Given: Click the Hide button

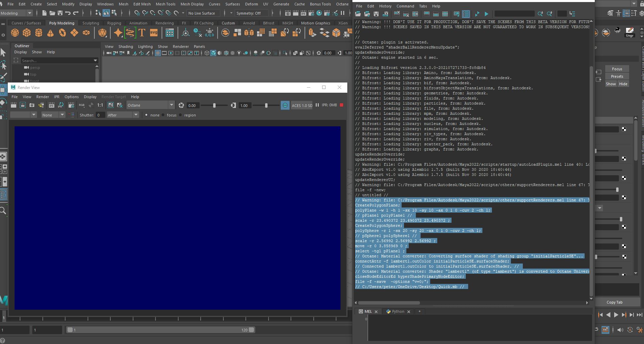Looking at the screenshot, I should pos(623,84).
